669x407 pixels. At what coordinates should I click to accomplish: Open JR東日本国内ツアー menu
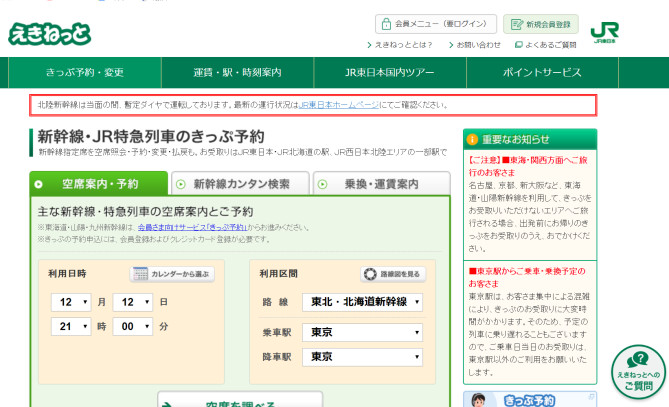point(390,73)
